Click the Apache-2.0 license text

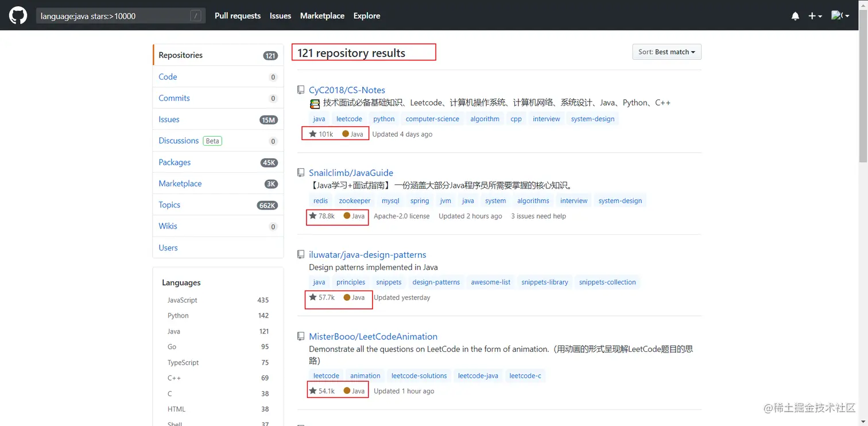pos(402,216)
